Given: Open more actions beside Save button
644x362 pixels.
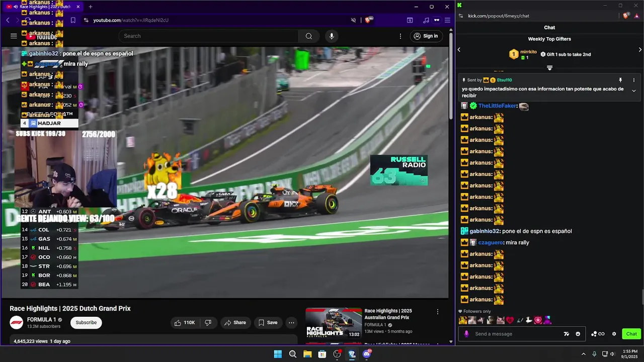Looking at the screenshot, I should [291, 322].
